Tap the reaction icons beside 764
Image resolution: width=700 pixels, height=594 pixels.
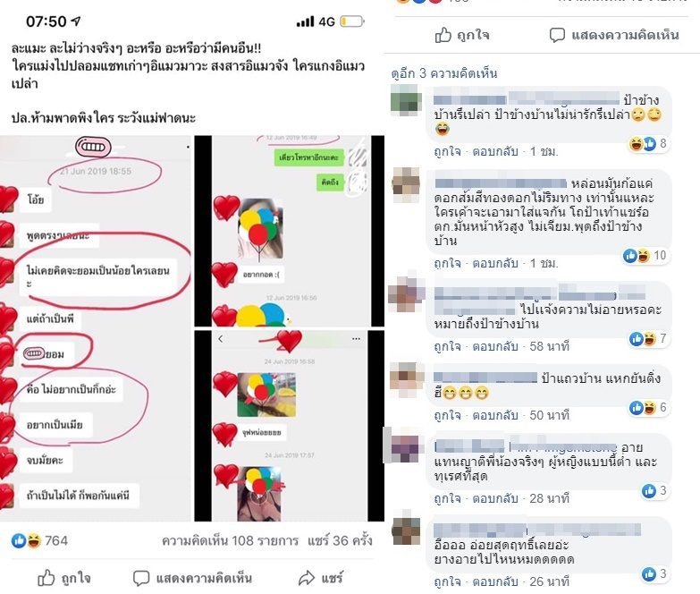point(26,540)
